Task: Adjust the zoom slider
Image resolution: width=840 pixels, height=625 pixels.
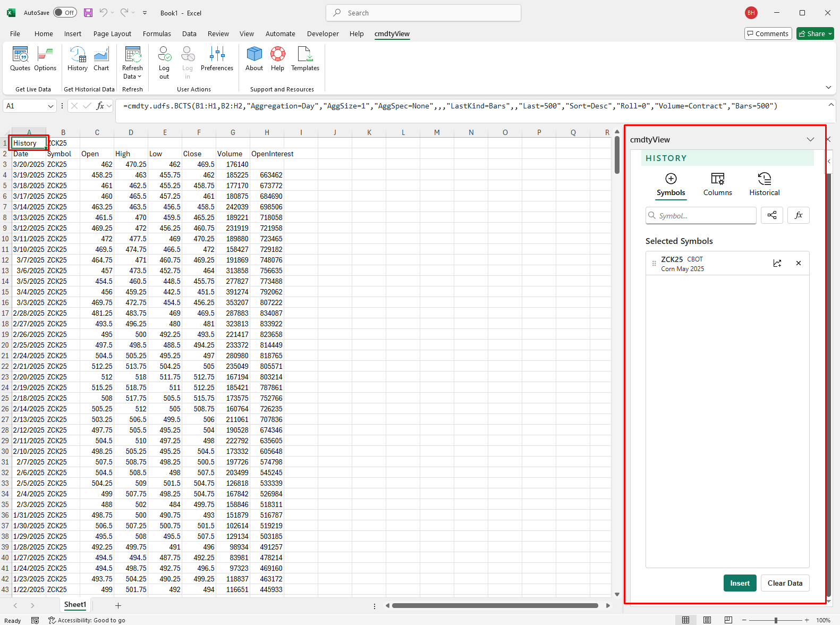Action: pos(776,620)
